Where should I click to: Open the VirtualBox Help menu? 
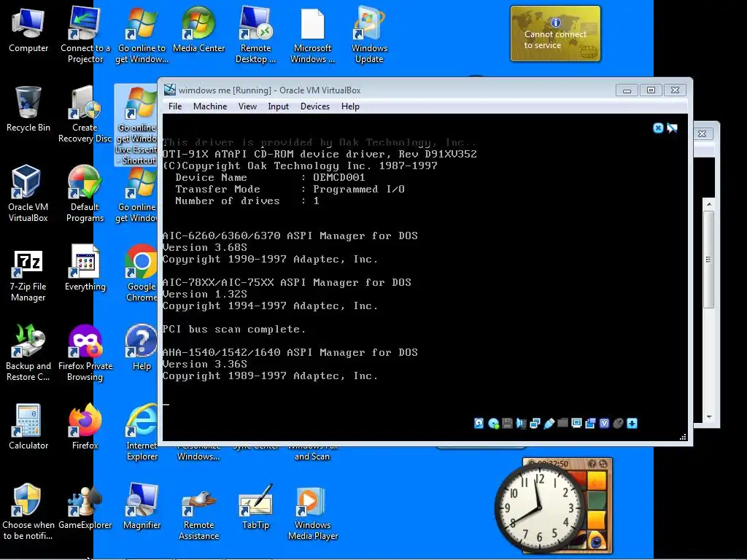tap(350, 106)
